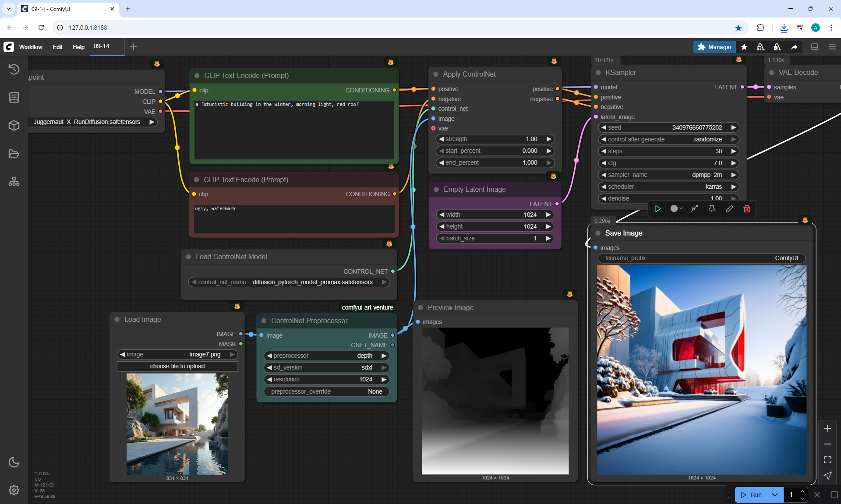This screenshot has width=841, height=504.
Task: Open the Edit menu
Action: 57,47
